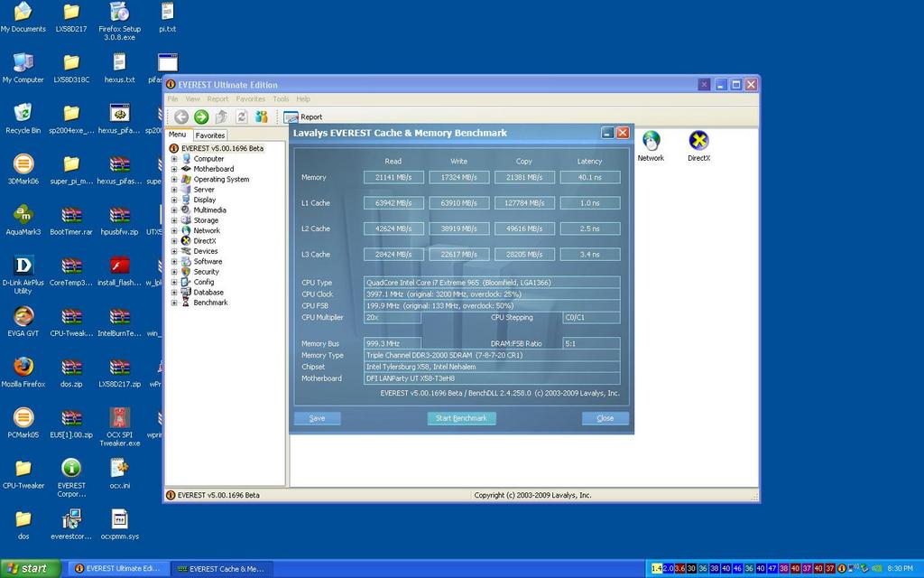This screenshot has height=578, width=924.
Task: Select the ocxpmm.sys file on the desktop
Action: (120, 525)
